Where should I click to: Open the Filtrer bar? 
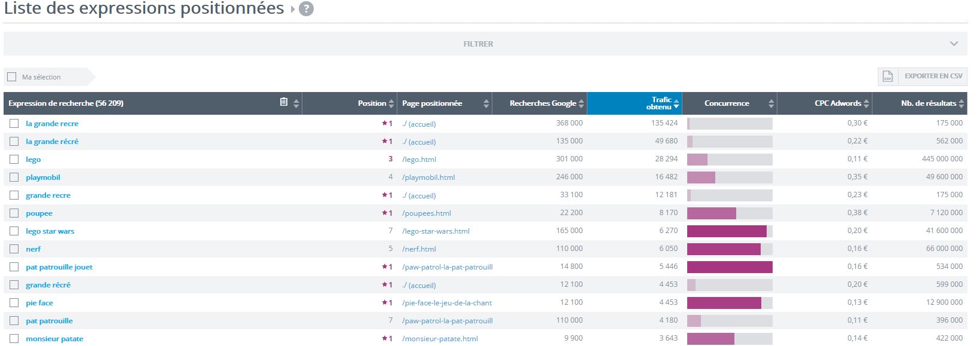point(478,44)
